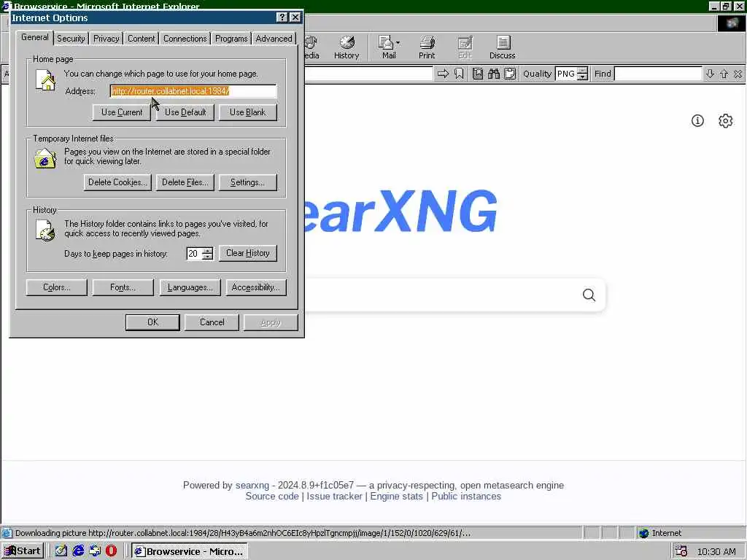The height and width of the screenshot is (560, 747).
Task: Open the Issue tracker link
Action: point(334,496)
